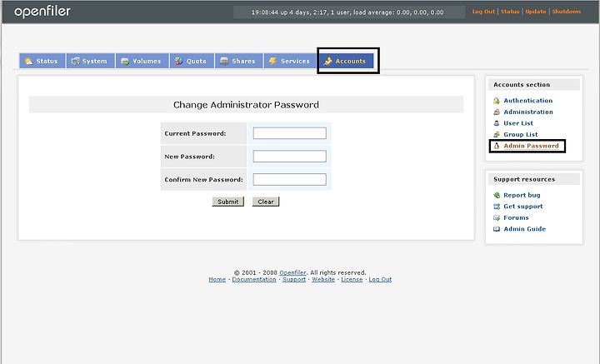Clear the password form fields
Screen dimensions: 600x364
pyautogui.click(x=266, y=202)
